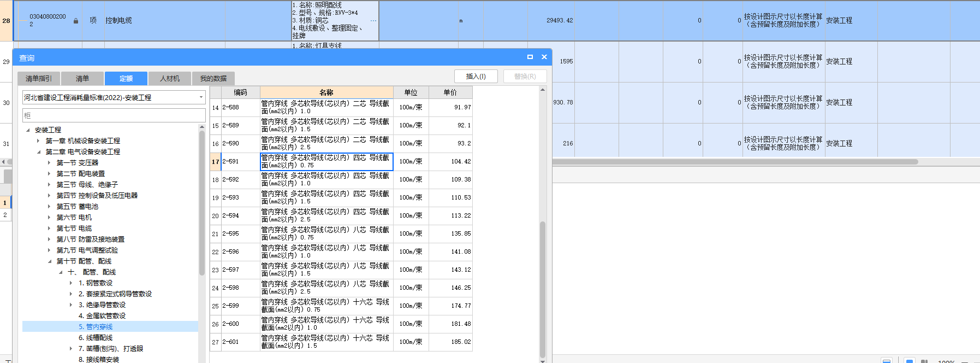Screen dimensions: 980x363
Task: Select quota row 2-589
Action: [341, 126]
